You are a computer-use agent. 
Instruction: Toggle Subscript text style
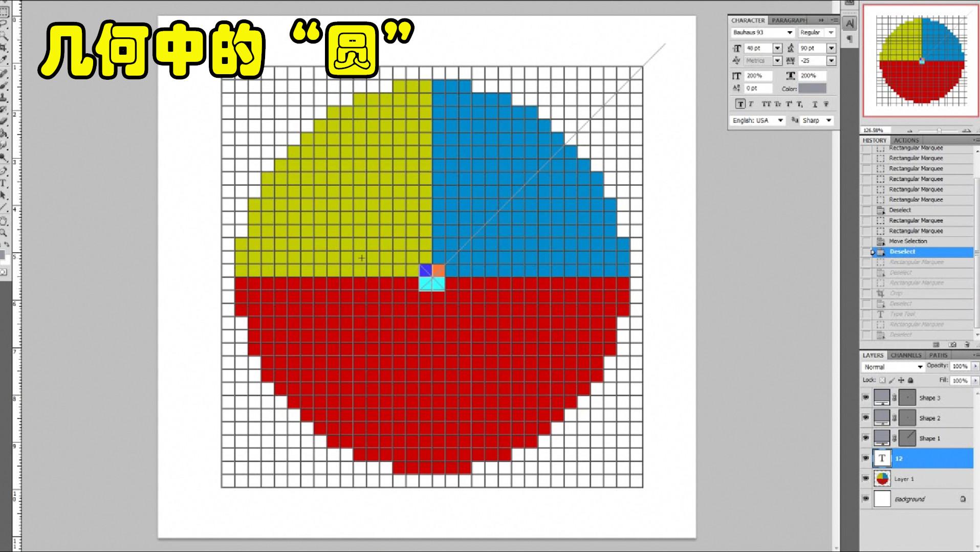pyautogui.click(x=800, y=104)
